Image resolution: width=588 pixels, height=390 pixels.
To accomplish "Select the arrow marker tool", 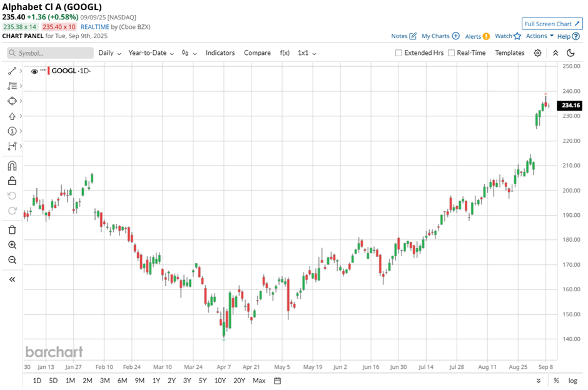I will pos(12,116).
